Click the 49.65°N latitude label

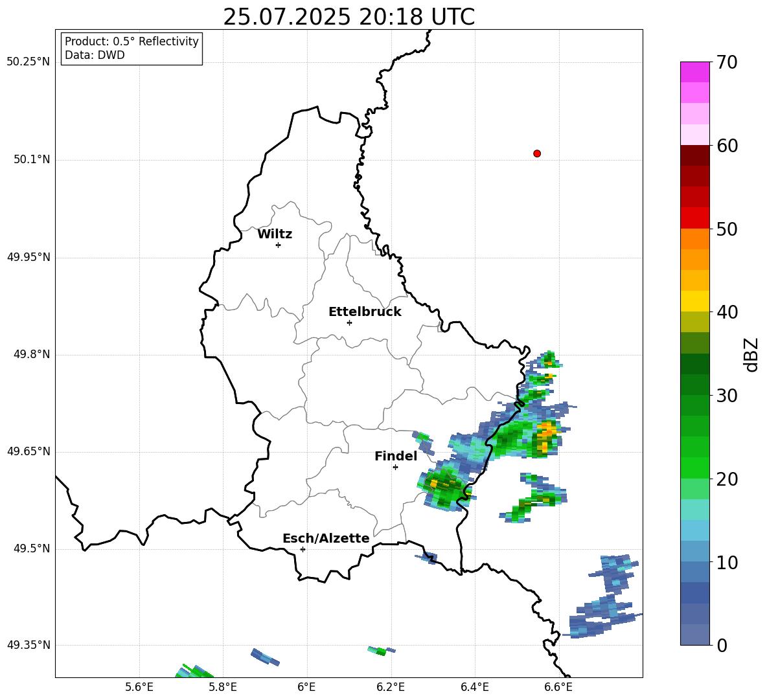[29, 451]
